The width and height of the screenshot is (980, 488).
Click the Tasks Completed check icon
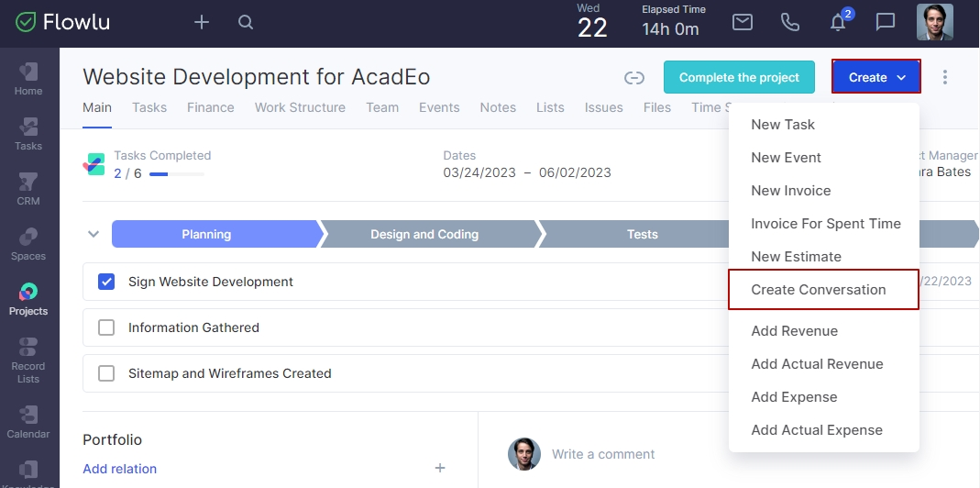tap(94, 164)
